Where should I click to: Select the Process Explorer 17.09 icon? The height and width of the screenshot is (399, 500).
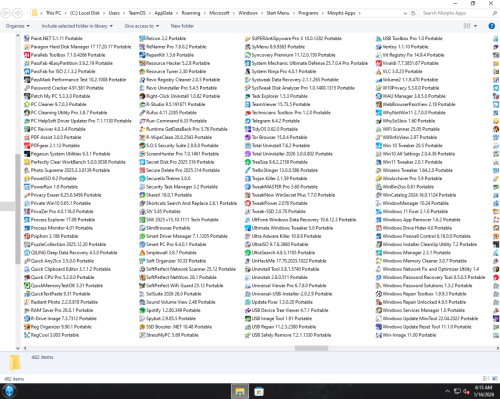click(x=27, y=220)
